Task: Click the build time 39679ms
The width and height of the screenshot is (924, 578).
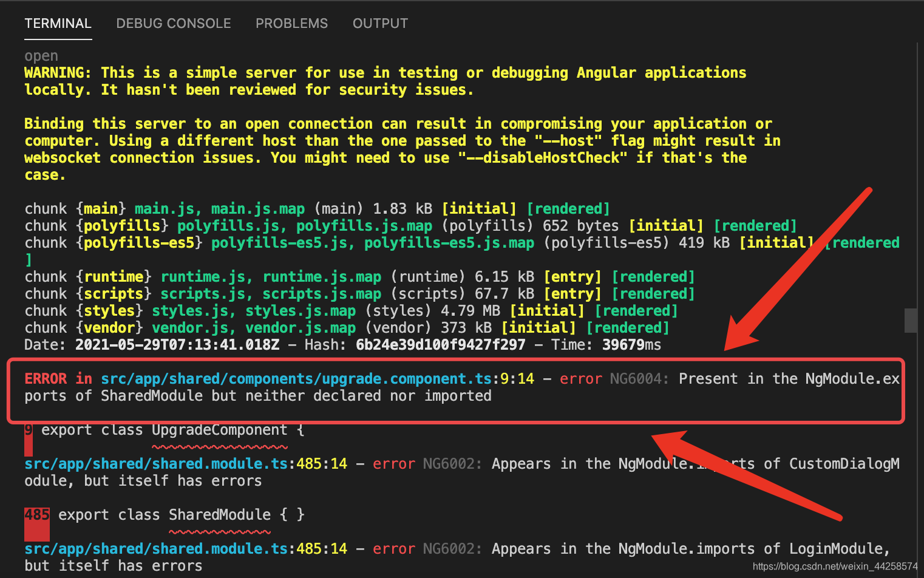Action: pos(631,345)
